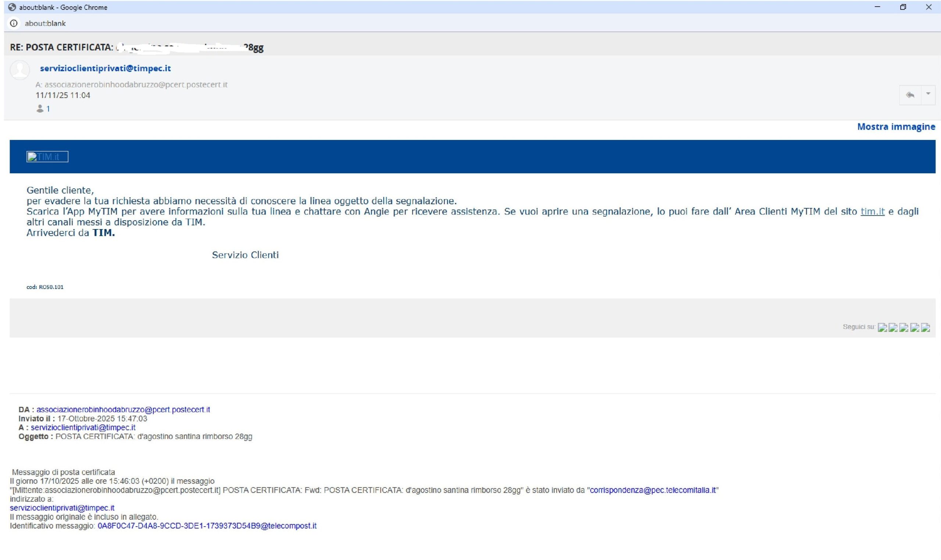
Task: Click the reply arrow icon
Action: click(x=910, y=95)
